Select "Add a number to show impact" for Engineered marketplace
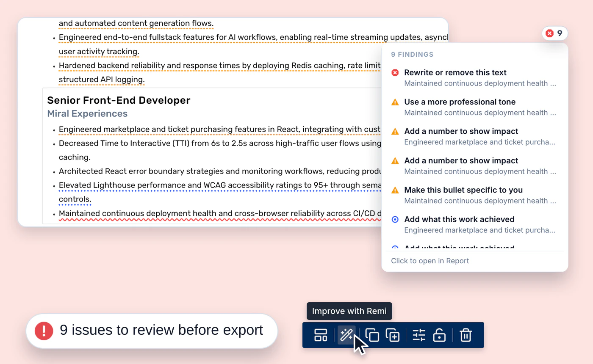 [x=474, y=136]
